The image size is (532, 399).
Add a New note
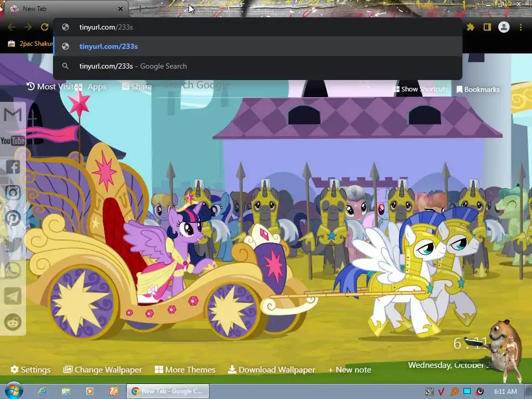point(350,369)
